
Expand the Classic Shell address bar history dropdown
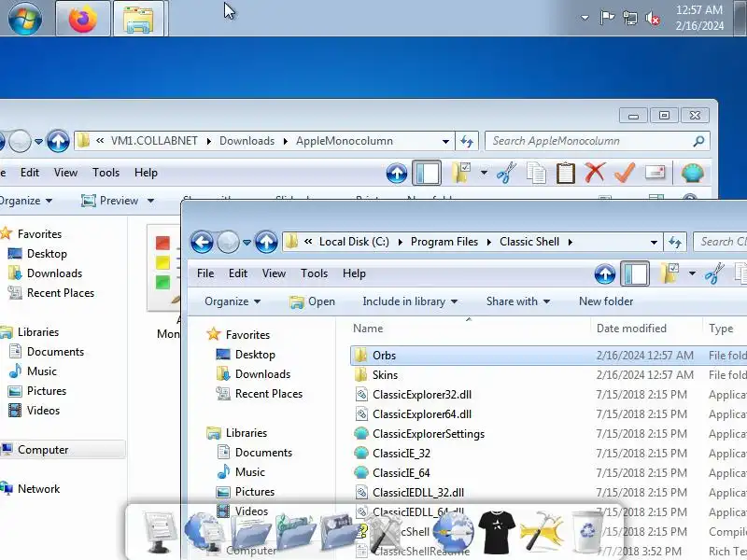654,243
